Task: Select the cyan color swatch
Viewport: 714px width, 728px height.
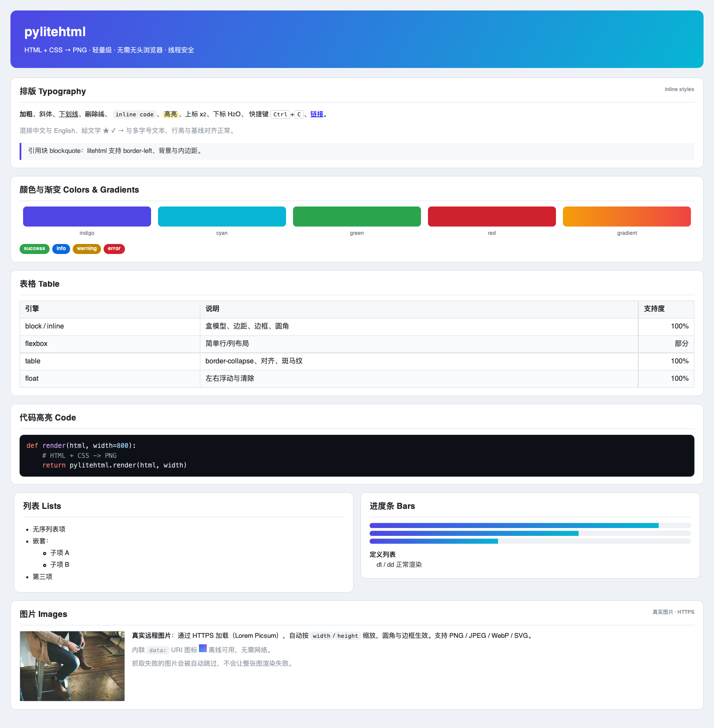Action: click(x=222, y=217)
